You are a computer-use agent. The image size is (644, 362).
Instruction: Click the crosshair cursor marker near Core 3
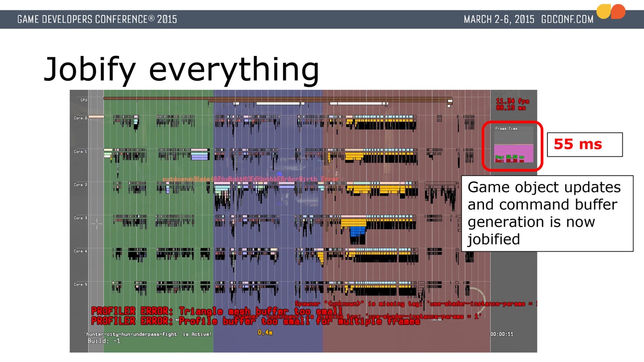point(97,224)
